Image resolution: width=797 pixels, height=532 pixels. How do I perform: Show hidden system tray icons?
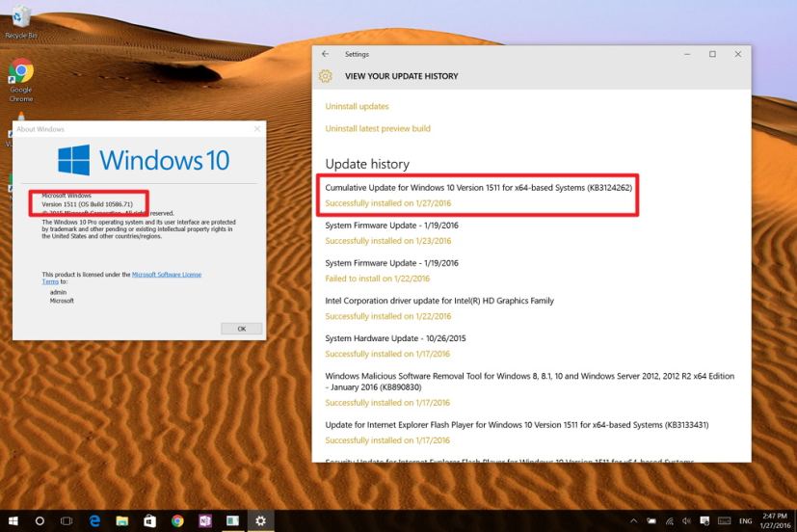coord(634,520)
